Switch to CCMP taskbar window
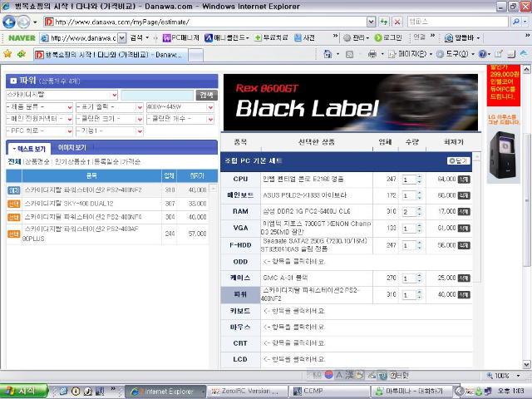Viewport: 532px width, 399px height. coord(329,392)
